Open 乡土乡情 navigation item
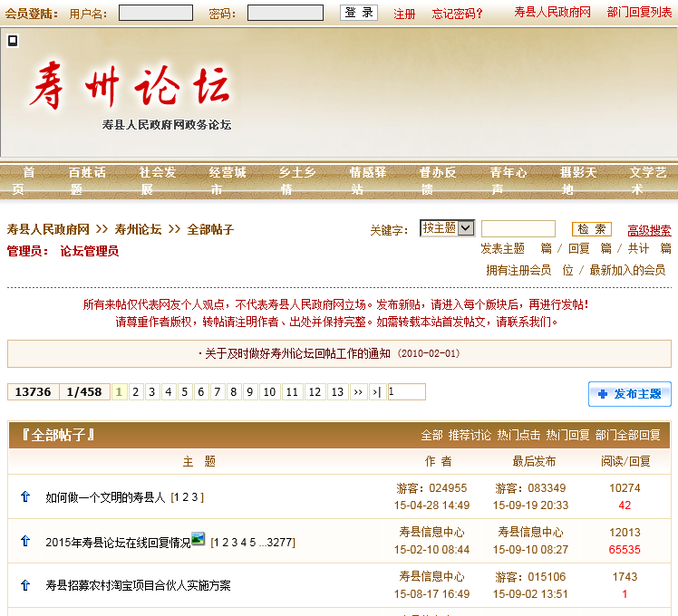Viewport: 678px width, 616px height. (297, 180)
